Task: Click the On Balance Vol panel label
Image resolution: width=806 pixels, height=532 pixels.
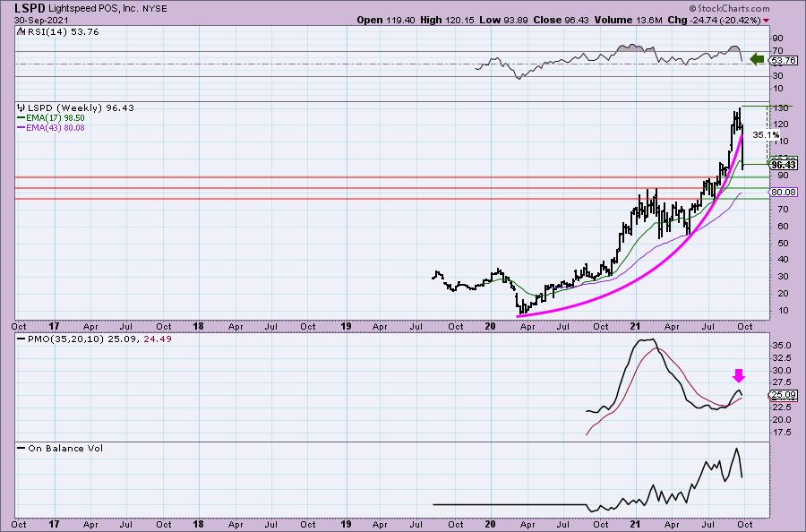Action: click(65, 448)
